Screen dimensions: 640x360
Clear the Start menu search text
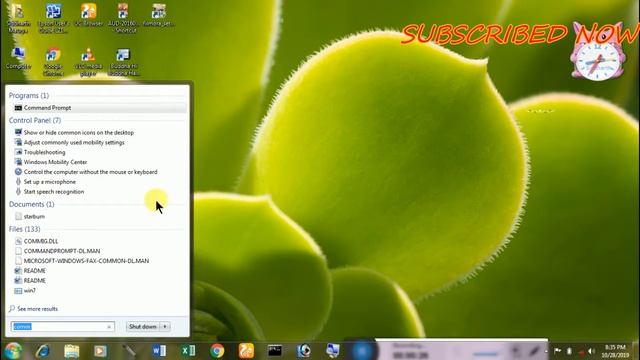[109, 327]
